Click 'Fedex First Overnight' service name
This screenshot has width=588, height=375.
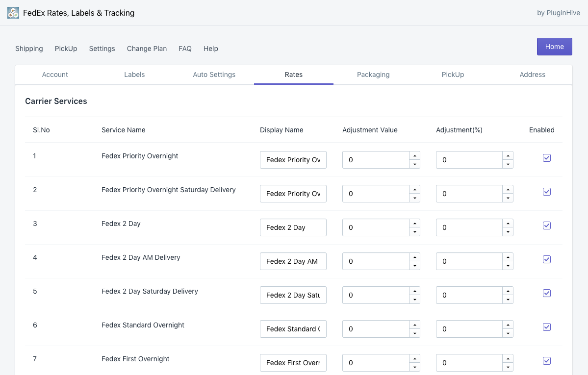point(135,359)
